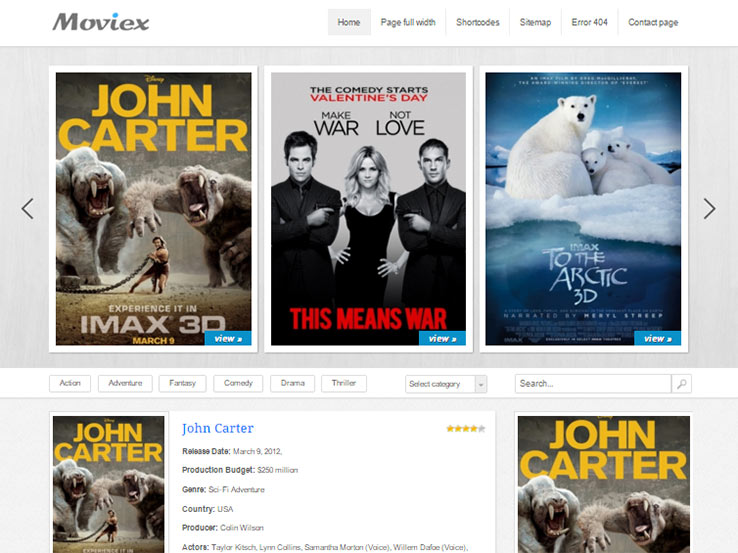
Task: Select the Release Date label text
Action: click(206, 451)
